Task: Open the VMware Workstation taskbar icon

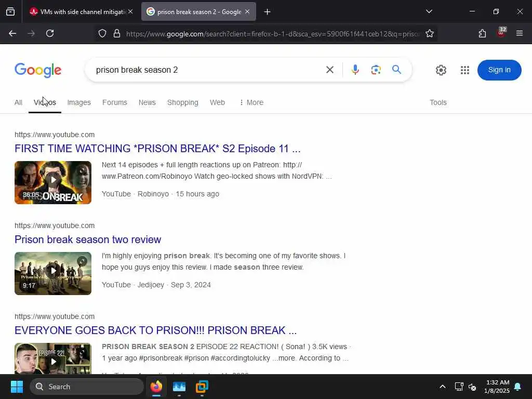Action: [202, 387]
